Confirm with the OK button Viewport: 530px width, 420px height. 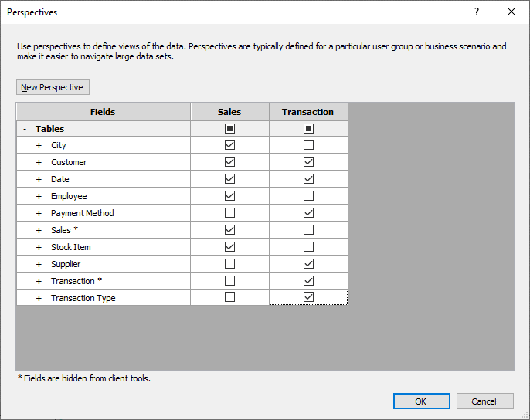pos(421,401)
